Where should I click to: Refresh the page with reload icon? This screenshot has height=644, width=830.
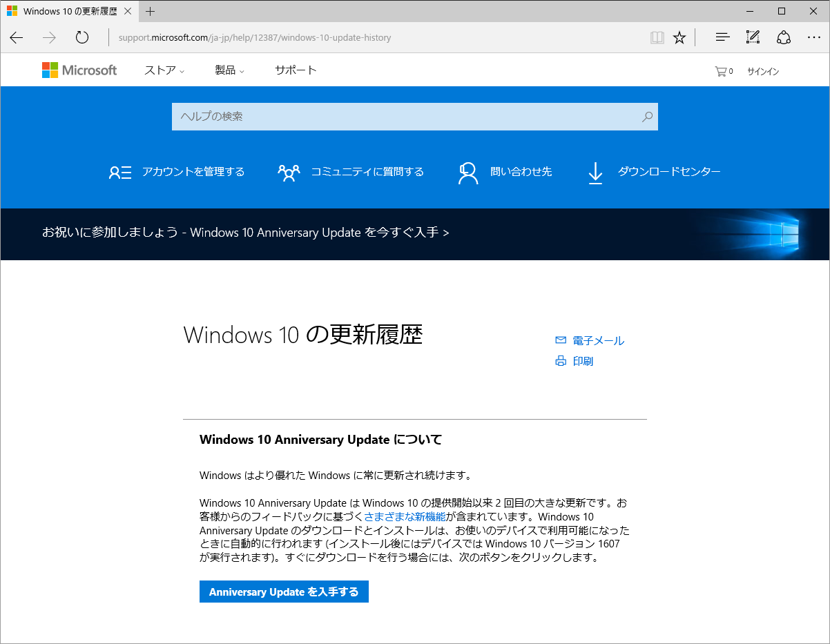coord(82,37)
